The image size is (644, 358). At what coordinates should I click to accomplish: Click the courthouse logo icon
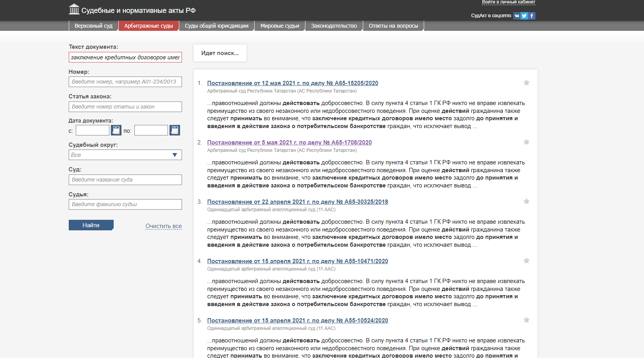(74, 9)
